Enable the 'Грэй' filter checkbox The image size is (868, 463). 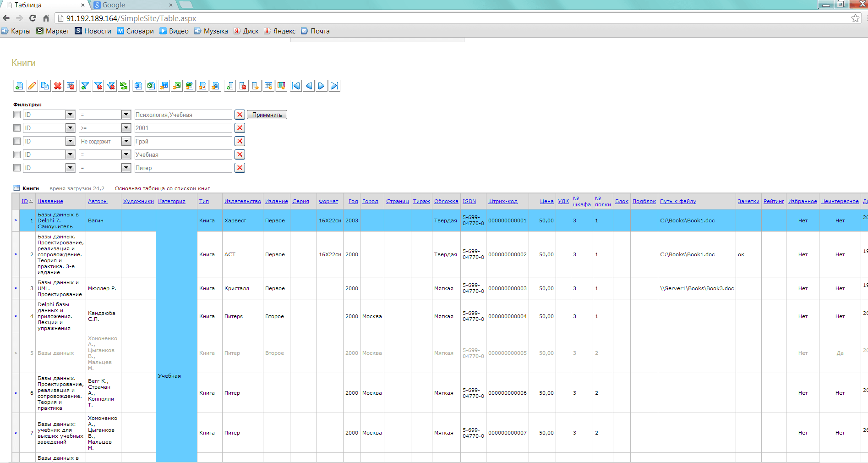[17, 141]
